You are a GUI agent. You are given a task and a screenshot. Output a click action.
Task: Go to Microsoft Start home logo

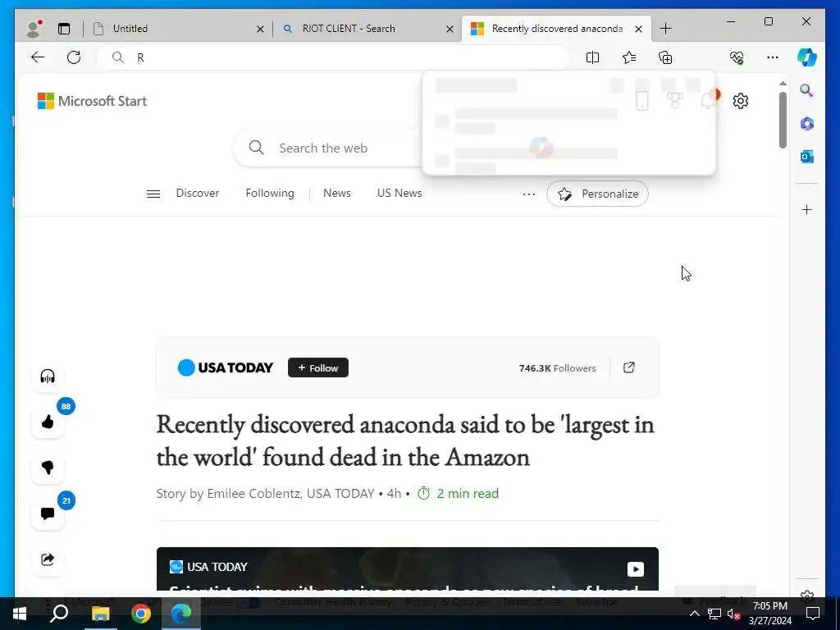[x=92, y=101]
